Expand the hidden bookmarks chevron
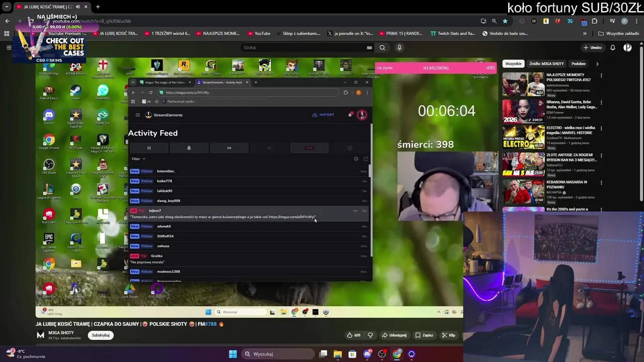Viewport: 644px width, 362px height. coord(585,34)
